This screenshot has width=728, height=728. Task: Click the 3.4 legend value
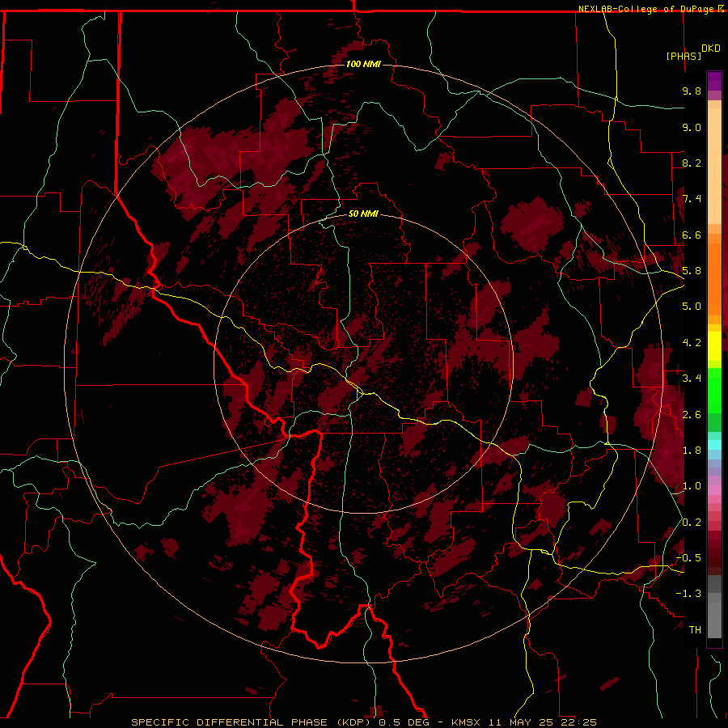tap(692, 379)
